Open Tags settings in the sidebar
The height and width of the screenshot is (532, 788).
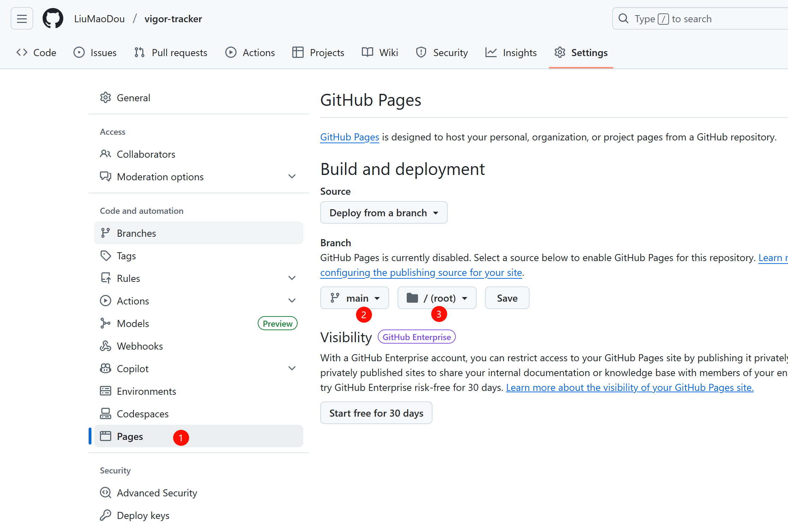coord(126,256)
